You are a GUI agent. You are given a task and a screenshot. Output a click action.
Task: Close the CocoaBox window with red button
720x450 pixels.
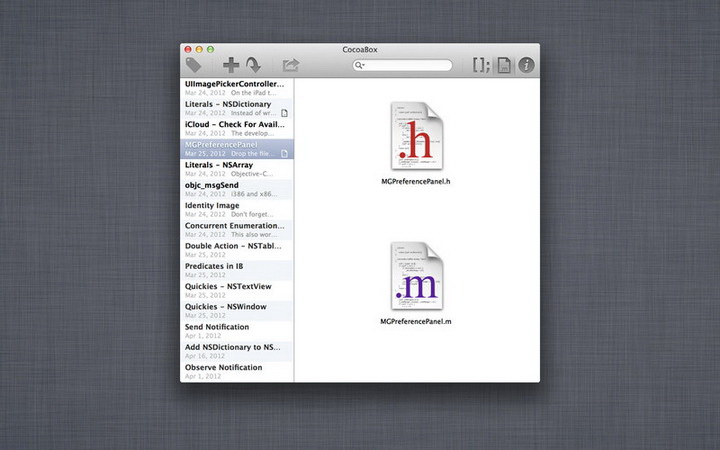(x=188, y=49)
